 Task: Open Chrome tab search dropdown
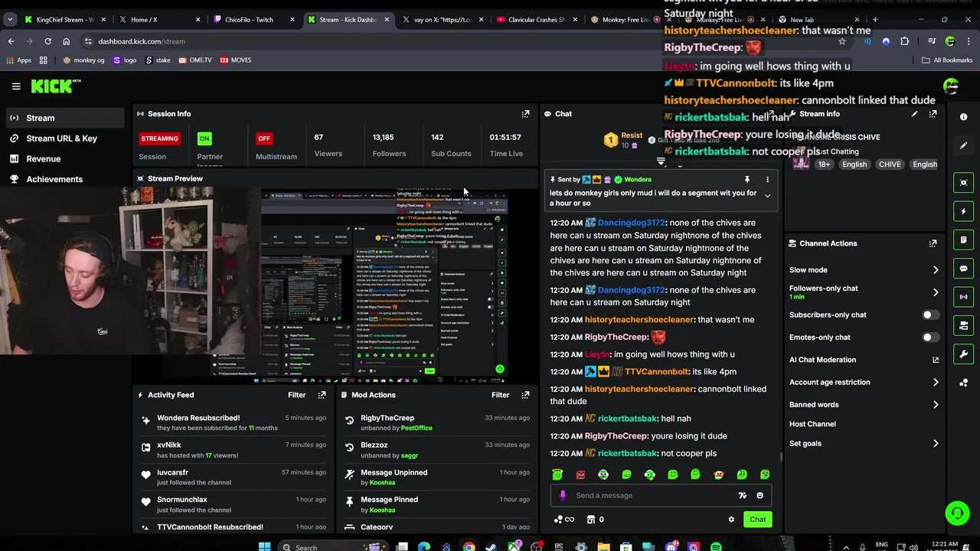pyautogui.click(x=10, y=19)
